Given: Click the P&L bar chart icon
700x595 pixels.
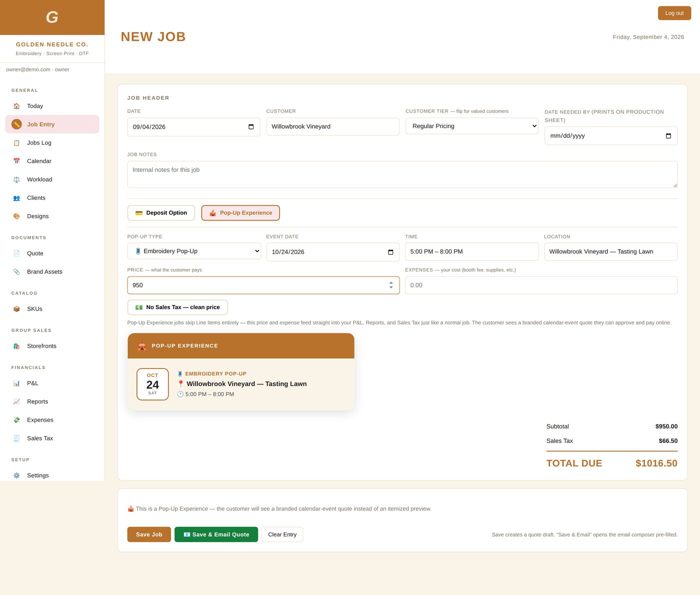Looking at the screenshot, I should click(x=16, y=383).
